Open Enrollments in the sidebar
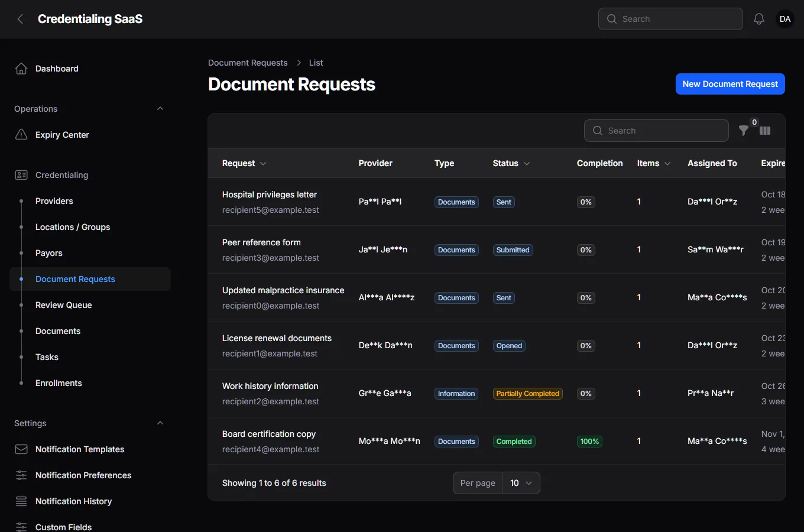804x532 pixels. coord(59,383)
